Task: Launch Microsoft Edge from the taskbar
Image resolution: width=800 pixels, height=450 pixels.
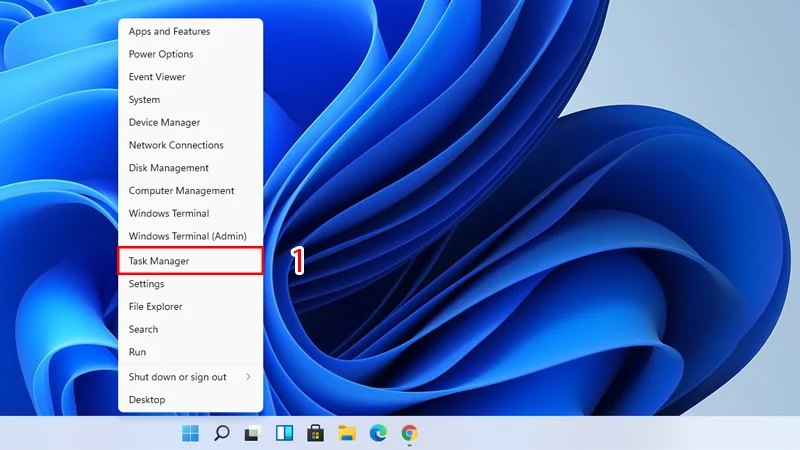Action: pyautogui.click(x=378, y=433)
